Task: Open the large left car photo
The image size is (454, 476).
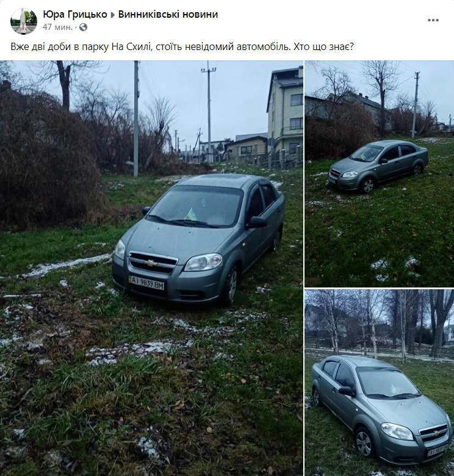Action: click(x=151, y=269)
